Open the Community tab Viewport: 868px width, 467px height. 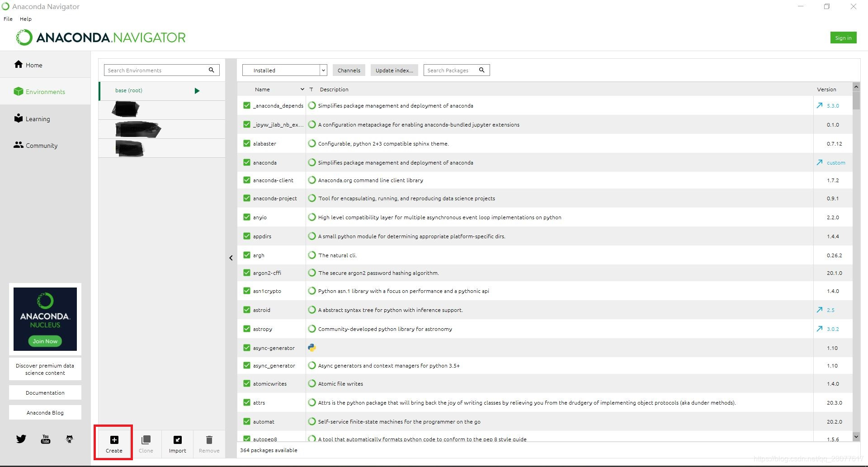tap(45, 145)
